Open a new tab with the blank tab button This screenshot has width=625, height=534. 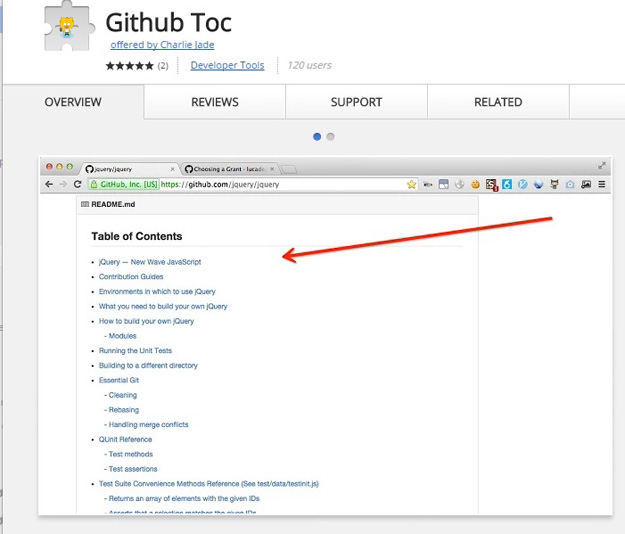289,170
